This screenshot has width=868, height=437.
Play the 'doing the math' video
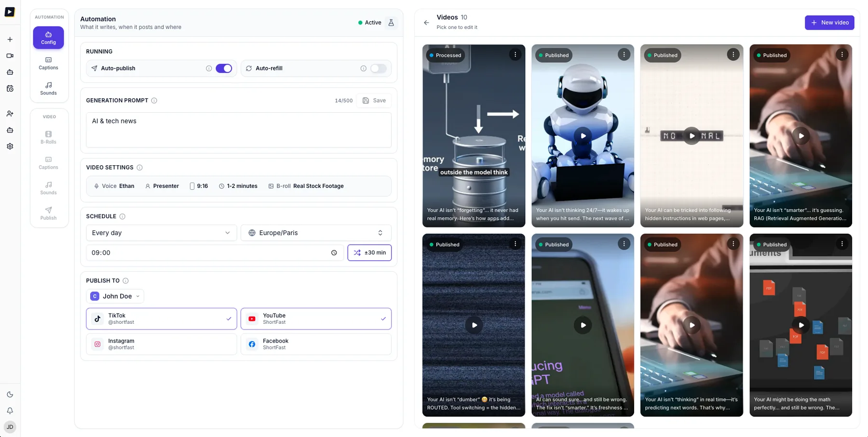pos(801,325)
